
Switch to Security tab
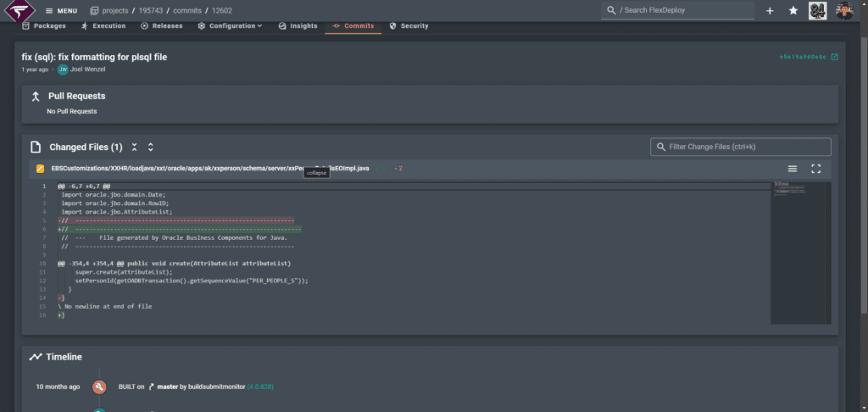point(409,25)
